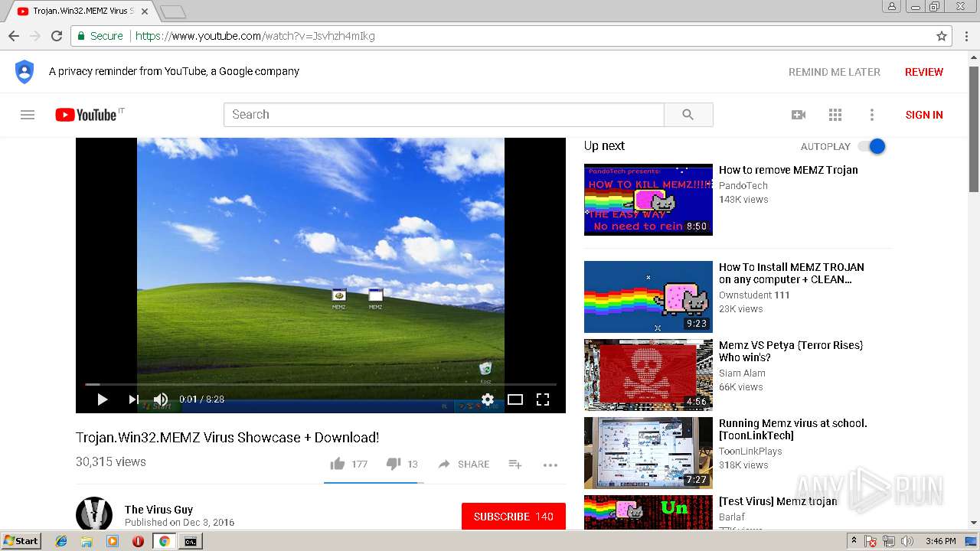Open How to remove MEMZ Trojan thumbnail

[648, 200]
